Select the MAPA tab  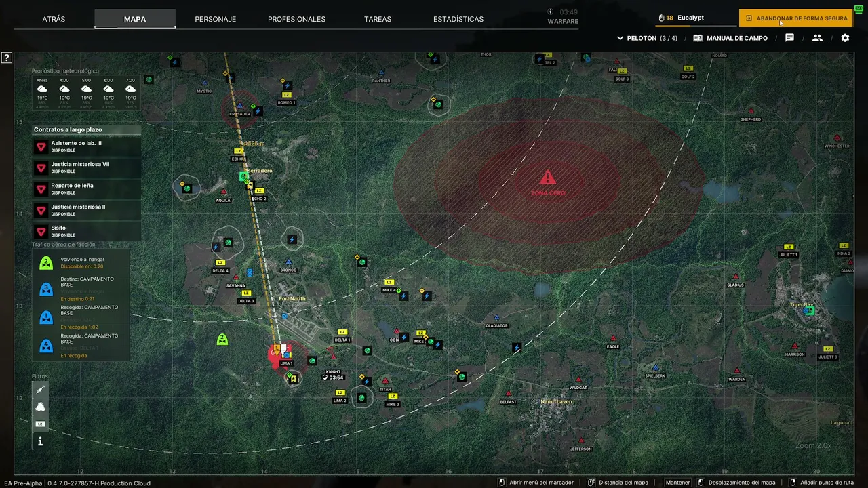coord(135,19)
